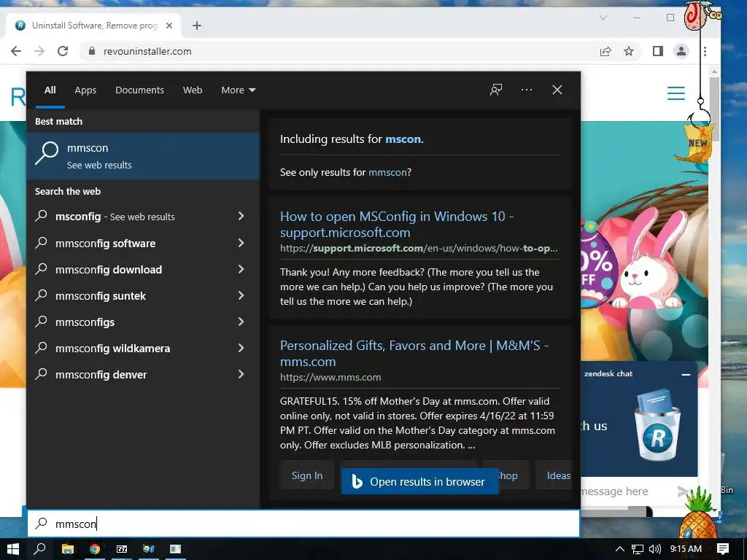Reload the revouninstaller.com page
747x560 pixels.
(x=63, y=51)
